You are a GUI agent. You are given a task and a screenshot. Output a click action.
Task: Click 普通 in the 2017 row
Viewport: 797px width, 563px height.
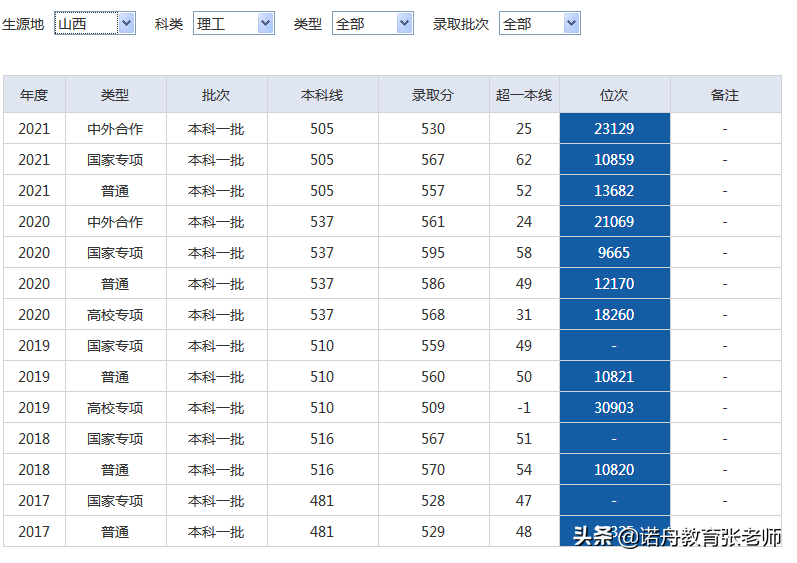[115, 531]
